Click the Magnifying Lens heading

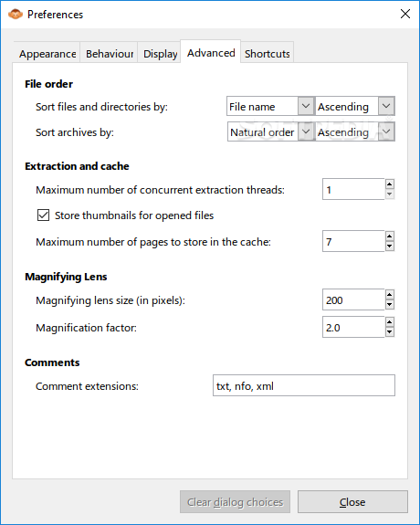[x=66, y=277]
